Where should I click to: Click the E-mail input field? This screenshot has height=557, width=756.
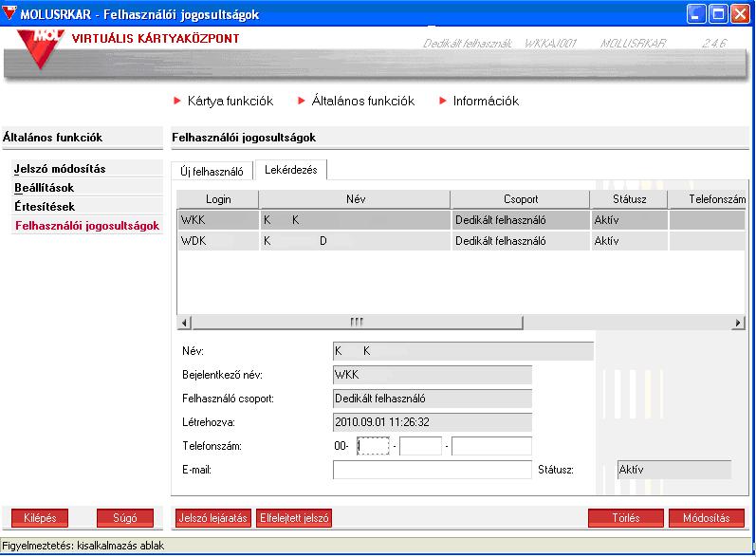click(432, 470)
